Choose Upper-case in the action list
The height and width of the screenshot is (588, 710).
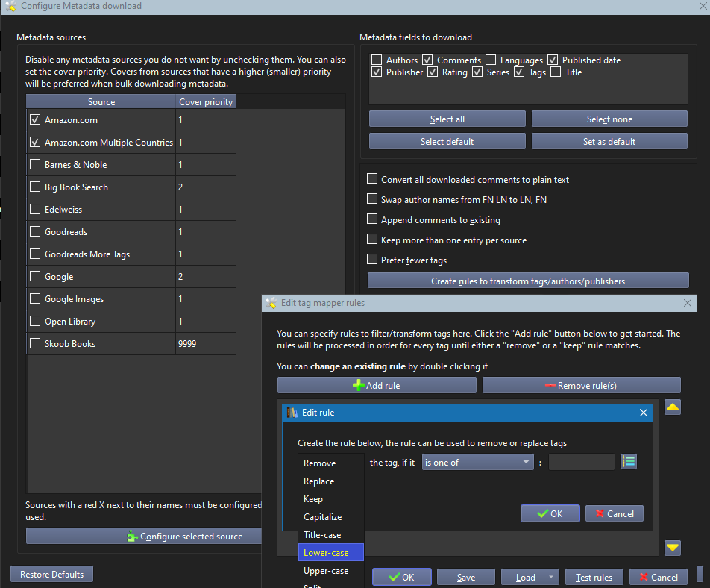pos(331,571)
